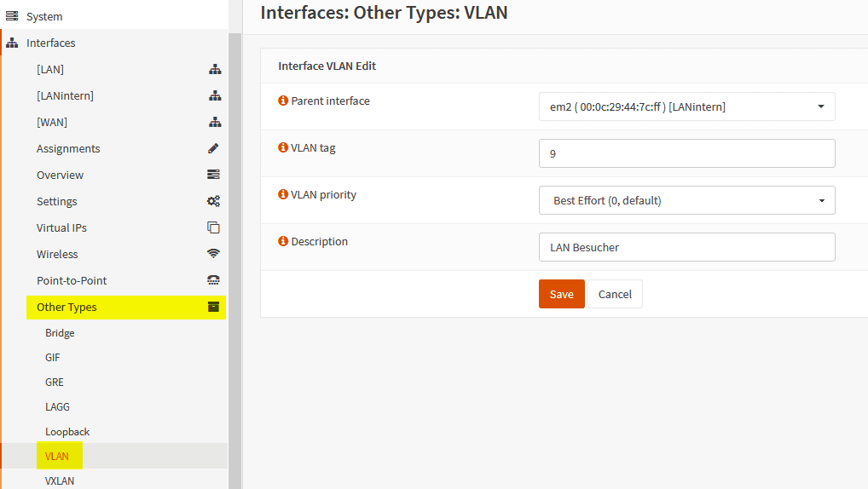This screenshot has height=489, width=868.
Task: Click the sidebar vertical scrollbar
Action: [x=234, y=256]
